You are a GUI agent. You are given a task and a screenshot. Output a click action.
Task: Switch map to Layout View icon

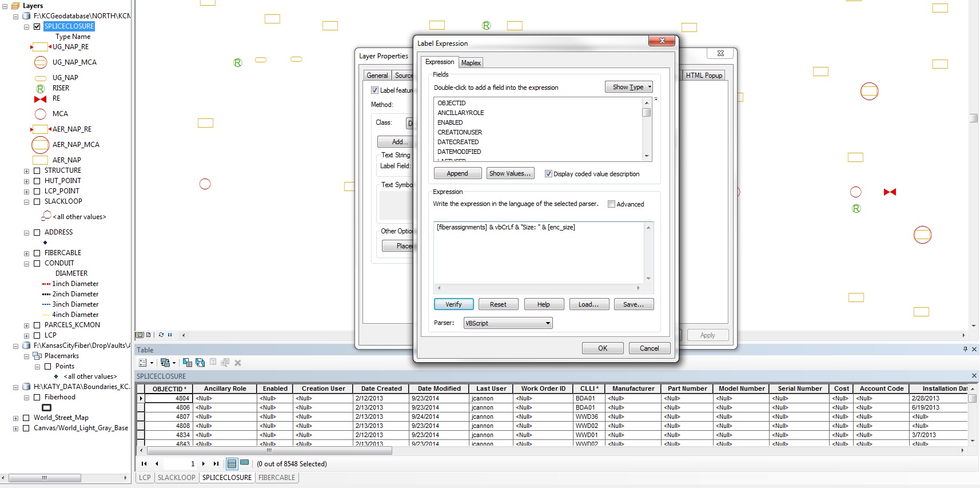point(149,335)
